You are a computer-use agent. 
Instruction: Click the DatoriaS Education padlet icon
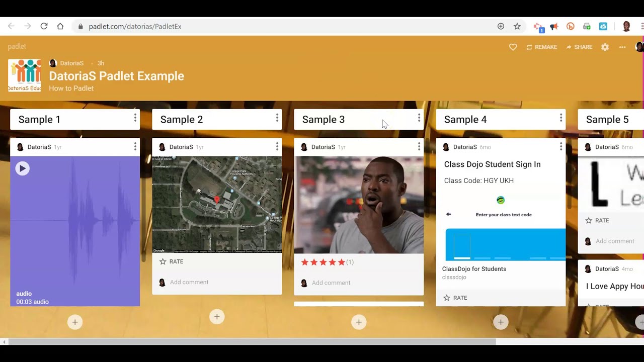click(25, 75)
